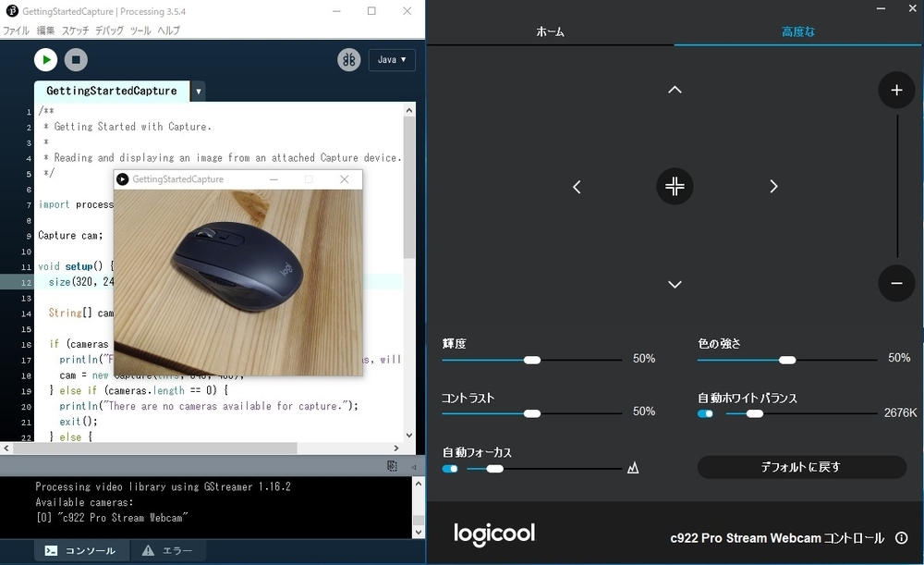This screenshot has height=565, width=924.
Task: Stop the running Processing sketch
Action: 76,59
